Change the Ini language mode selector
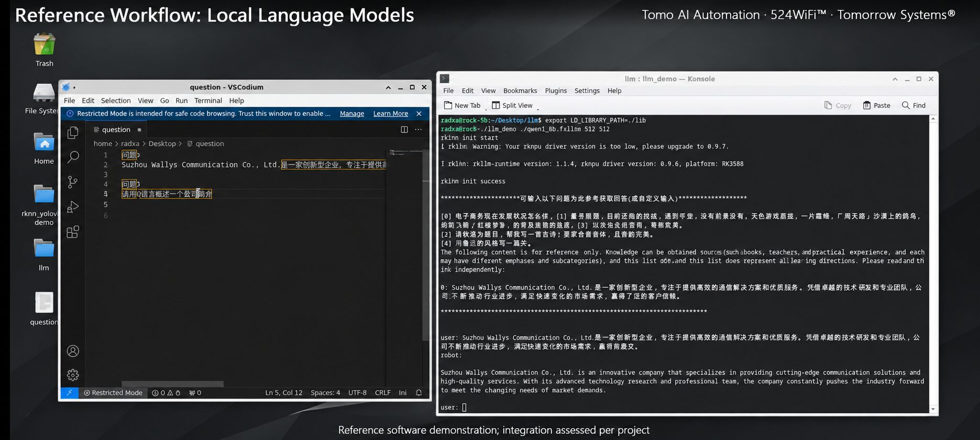This screenshot has width=980, height=440. (403, 393)
